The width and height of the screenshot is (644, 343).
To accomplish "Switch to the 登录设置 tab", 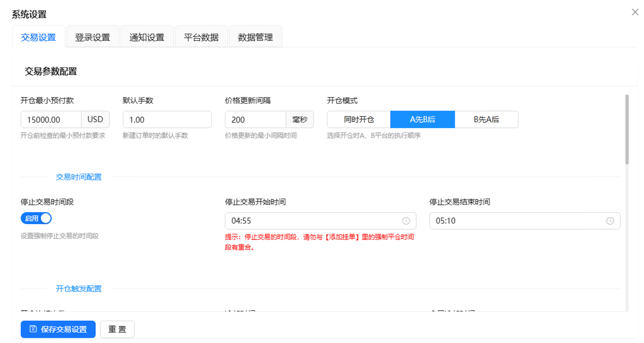I will (93, 37).
